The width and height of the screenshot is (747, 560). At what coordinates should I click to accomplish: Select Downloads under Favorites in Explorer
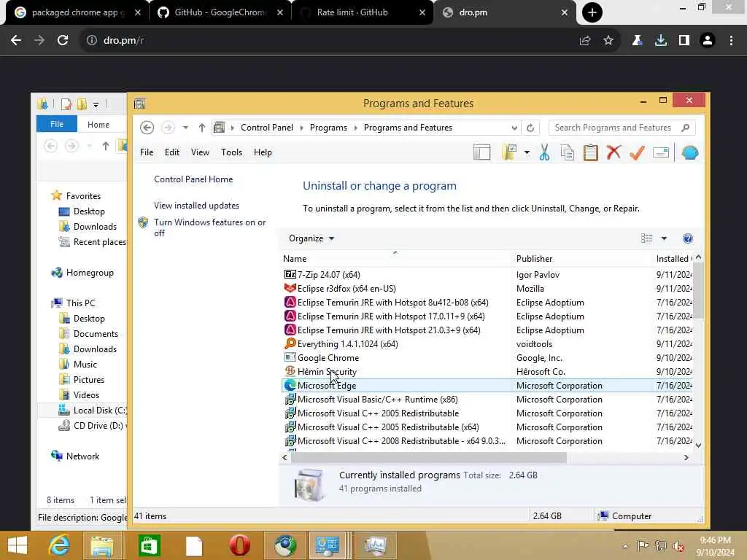click(x=95, y=227)
